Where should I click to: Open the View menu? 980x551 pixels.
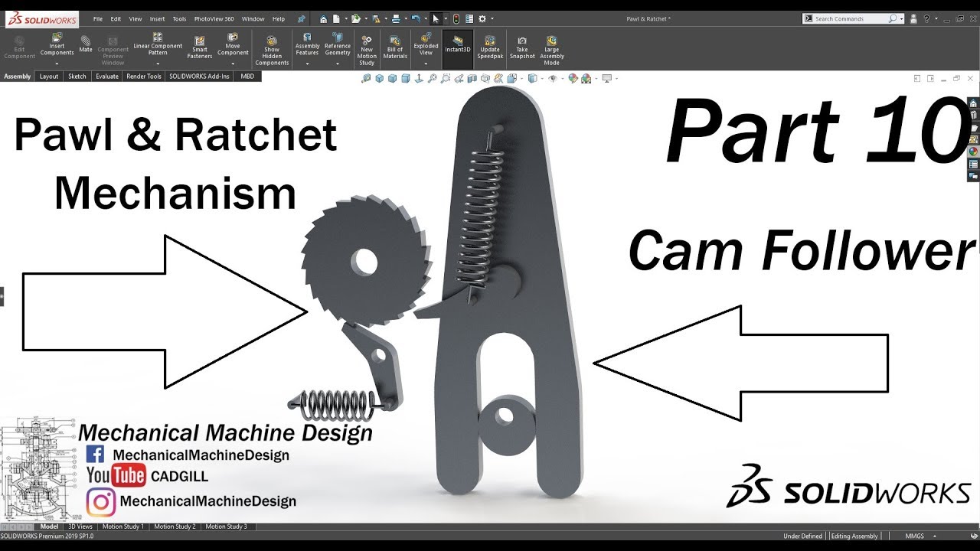coord(136,18)
